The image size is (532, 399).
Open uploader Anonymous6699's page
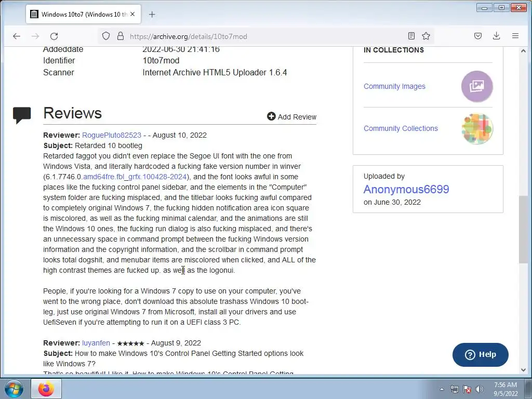pyautogui.click(x=406, y=189)
